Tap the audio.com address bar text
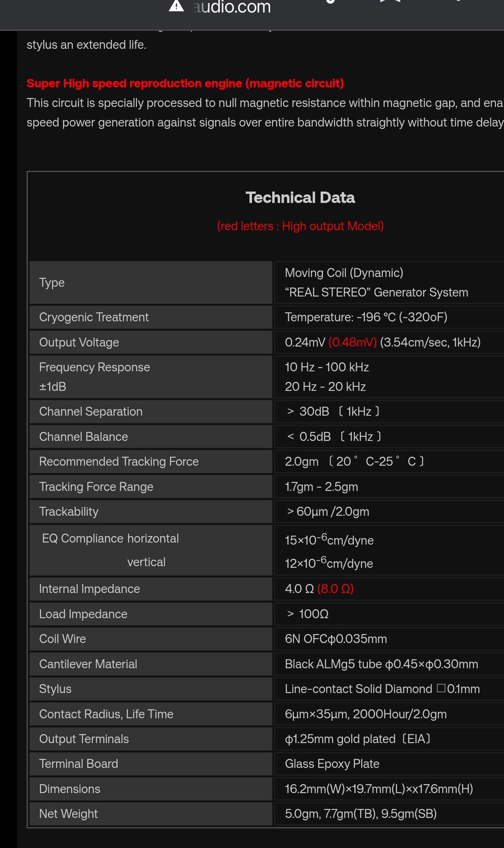Screen dimensions: 504x848 tap(232, 7)
